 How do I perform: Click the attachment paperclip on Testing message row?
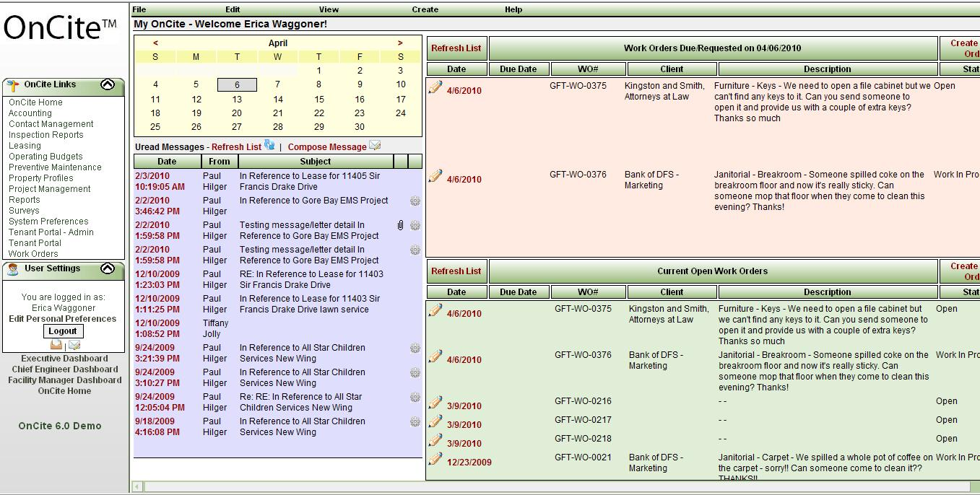point(400,226)
